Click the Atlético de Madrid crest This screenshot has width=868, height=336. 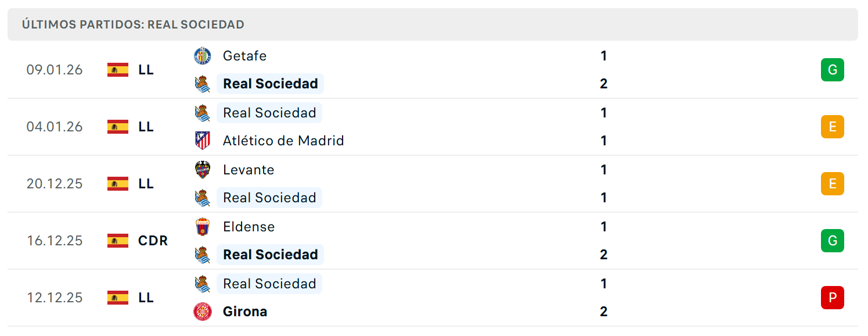(x=203, y=141)
